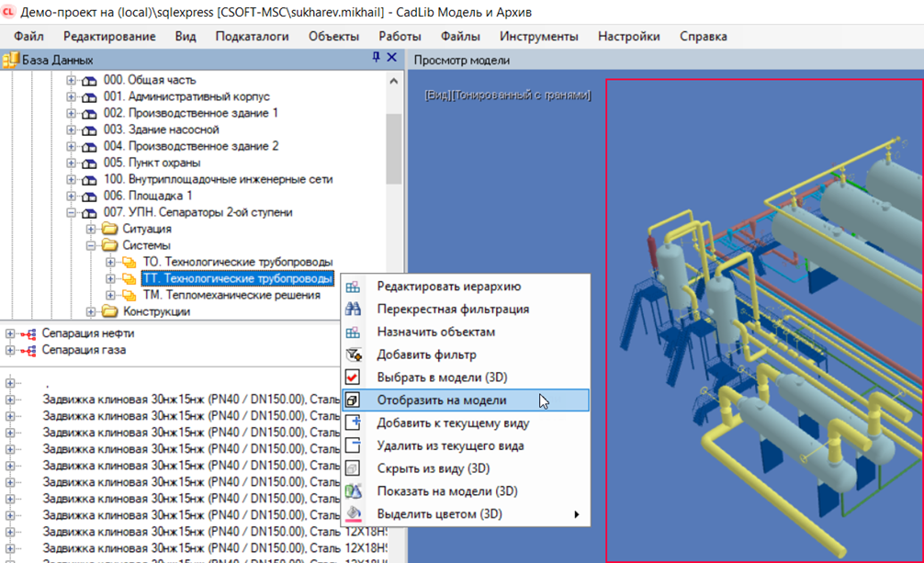Click the icon beside Добавить к текущему виду
Screen dimensions: 924x563
[x=353, y=422]
